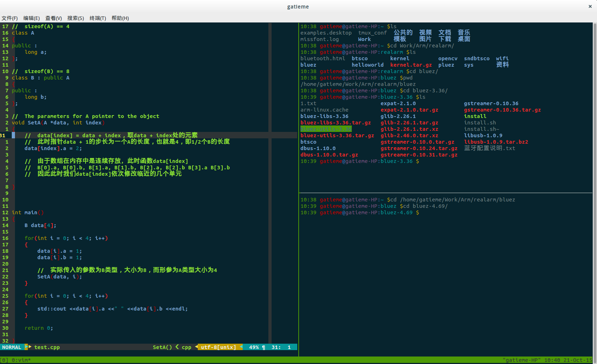Click tmux_conf in home listing
597x364 pixels.
[372, 33]
